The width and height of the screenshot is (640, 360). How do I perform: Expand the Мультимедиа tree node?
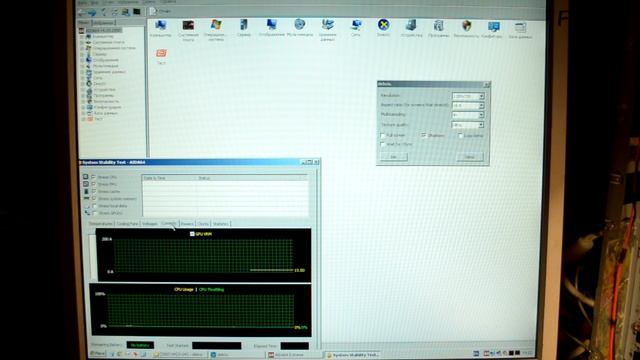click(x=82, y=66)
